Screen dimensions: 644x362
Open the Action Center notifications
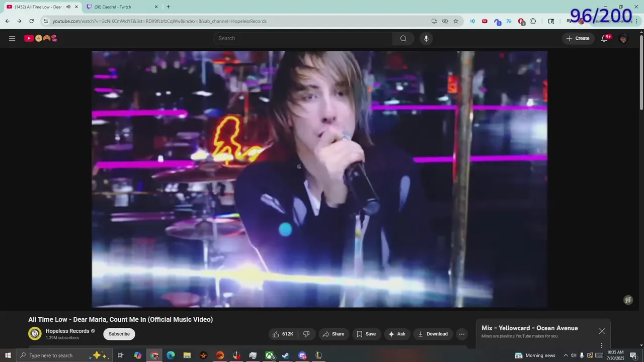(x=634, y=355)
